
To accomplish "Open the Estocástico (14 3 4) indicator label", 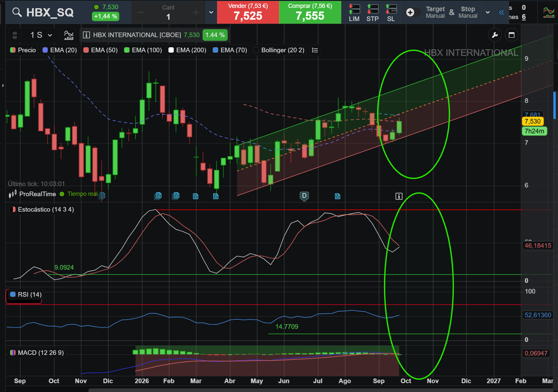I will point(42,209).
